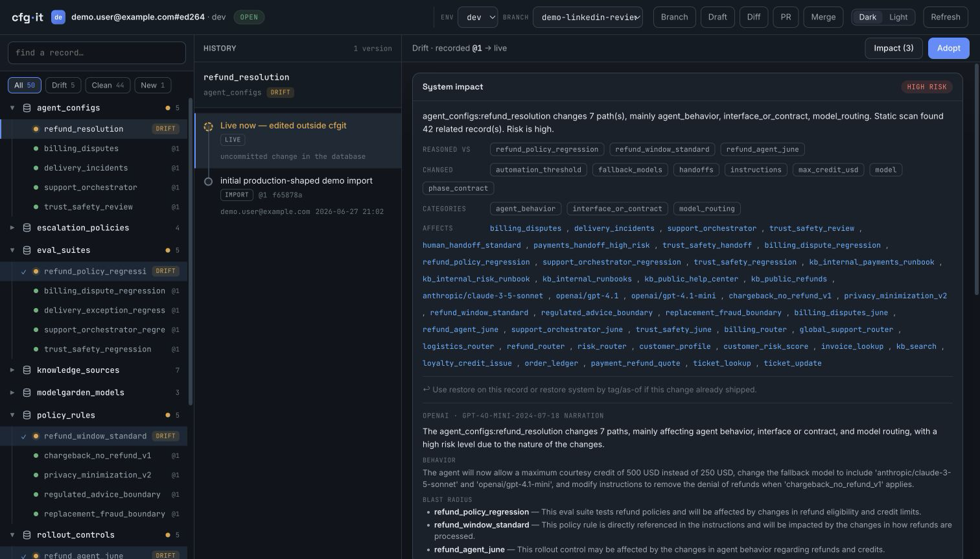Image resolution: width=980 pixels, height=559 pixels.
Task: Select the New 1 filter tab
Action: tap(152, 85)
